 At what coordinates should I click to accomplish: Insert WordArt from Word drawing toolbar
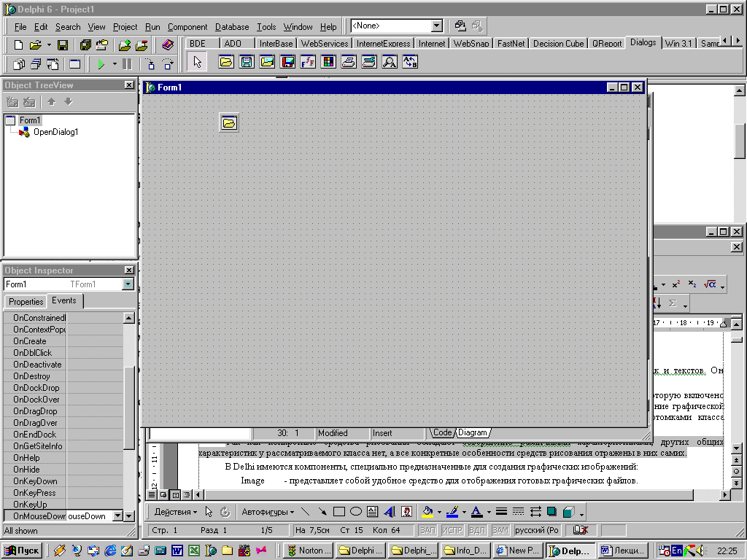point(390,512)
